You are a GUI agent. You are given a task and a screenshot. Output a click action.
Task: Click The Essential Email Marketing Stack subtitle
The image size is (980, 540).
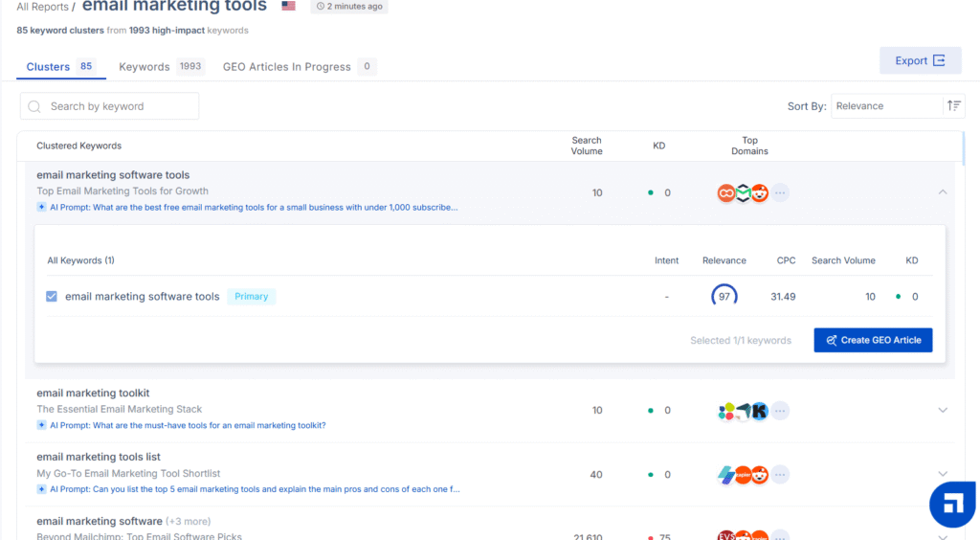[x=120, y=410]
